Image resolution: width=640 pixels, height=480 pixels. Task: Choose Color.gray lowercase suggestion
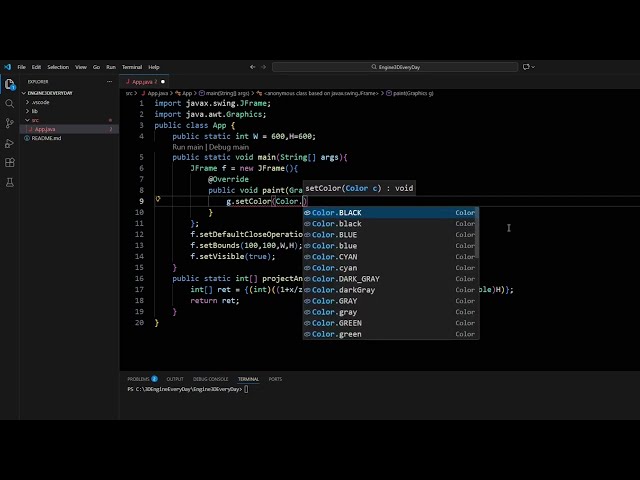click(391, 312)
